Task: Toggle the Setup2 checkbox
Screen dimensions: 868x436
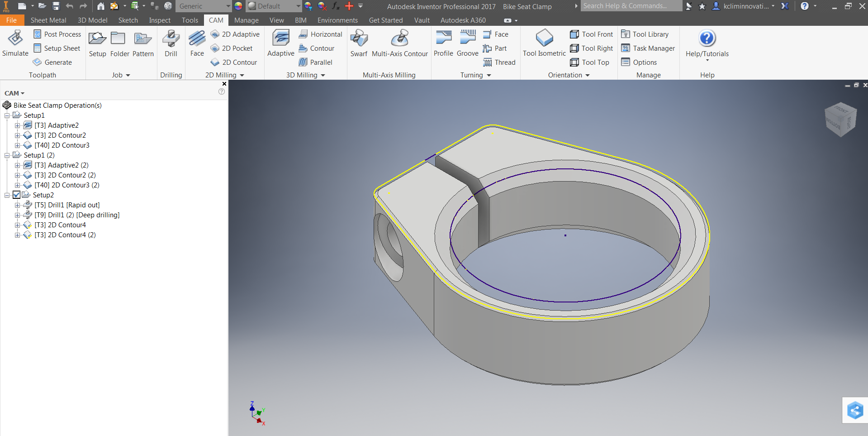Action: (x=17, y=195)
